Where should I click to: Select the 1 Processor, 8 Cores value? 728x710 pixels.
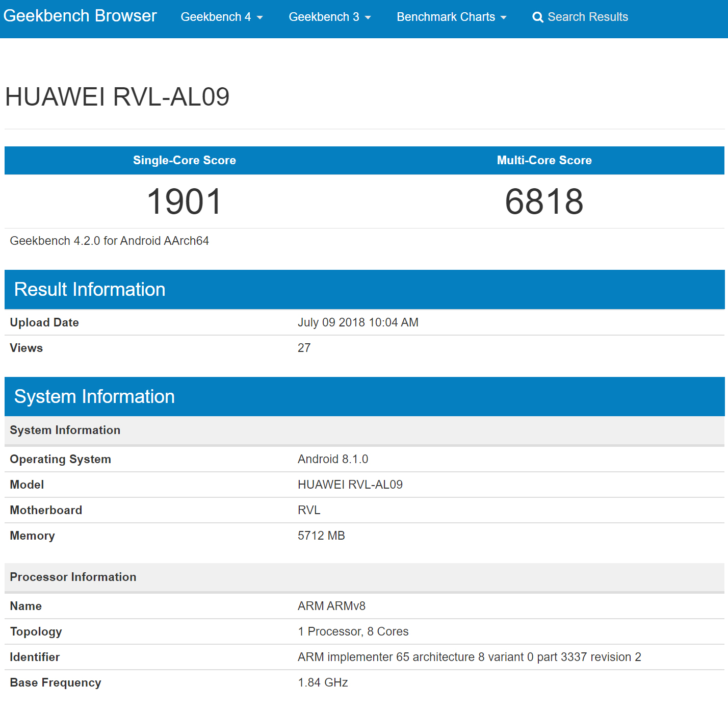pyautogui.click(x=353, y=631)
